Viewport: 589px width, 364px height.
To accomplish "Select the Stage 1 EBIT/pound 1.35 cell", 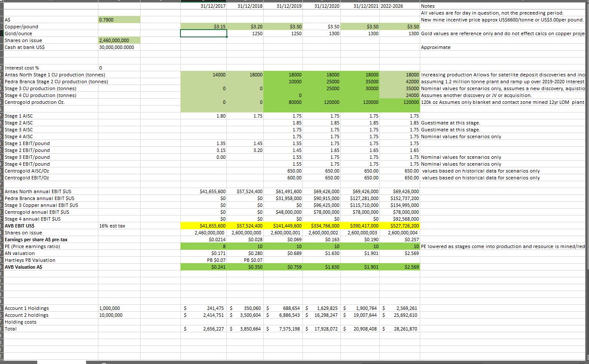I will pyautogui.click(x=204, y=143).
